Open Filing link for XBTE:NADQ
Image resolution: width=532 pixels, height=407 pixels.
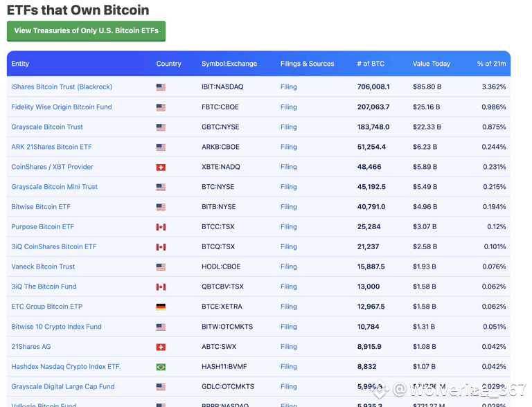point(289,167)
